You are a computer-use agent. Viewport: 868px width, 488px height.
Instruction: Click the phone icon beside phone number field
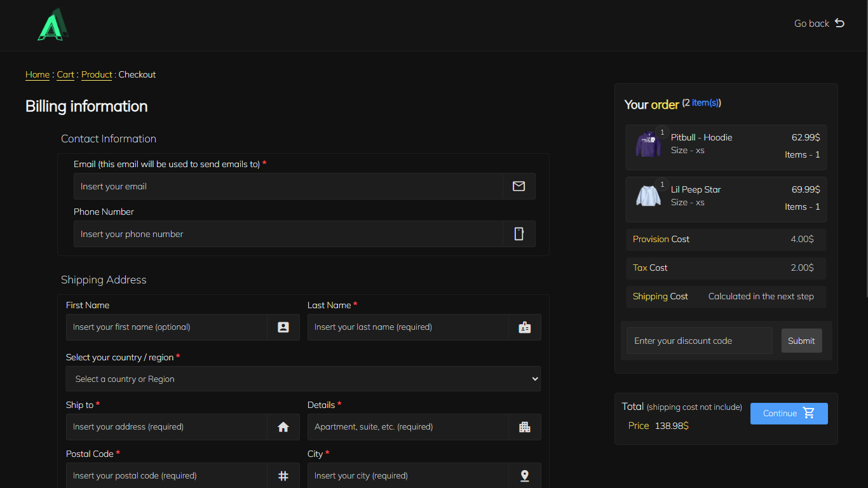coord(519,234)
